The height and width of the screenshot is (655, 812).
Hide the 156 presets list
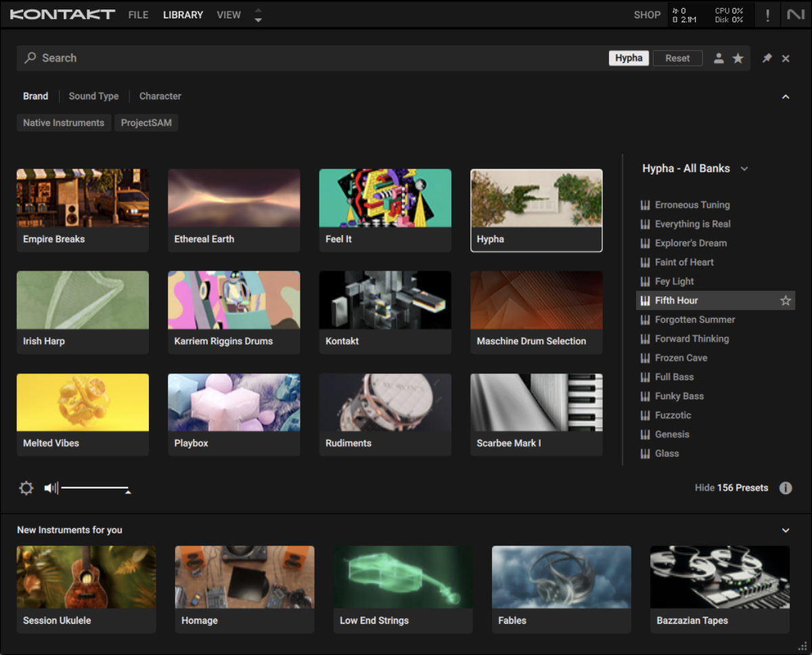(x=731, y=488)
